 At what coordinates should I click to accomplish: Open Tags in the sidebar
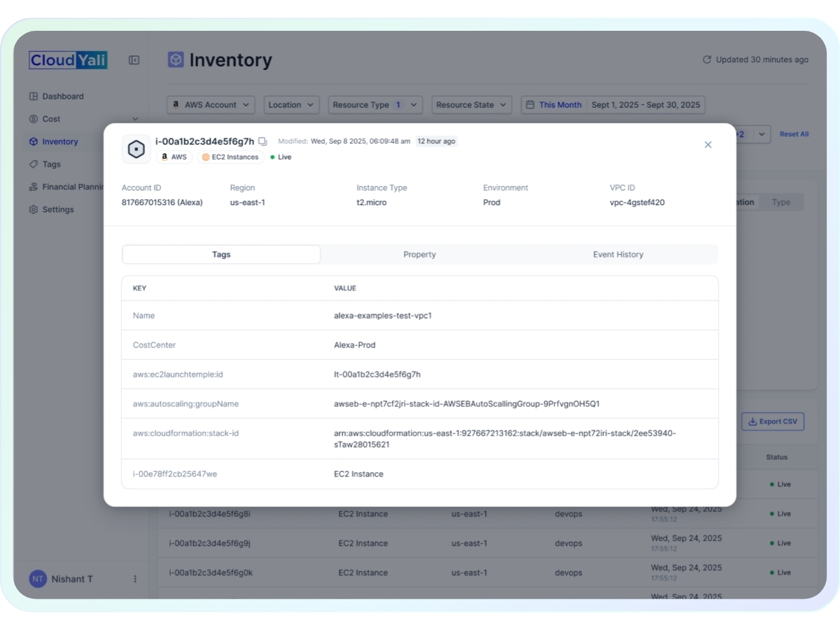coord(51,164)
